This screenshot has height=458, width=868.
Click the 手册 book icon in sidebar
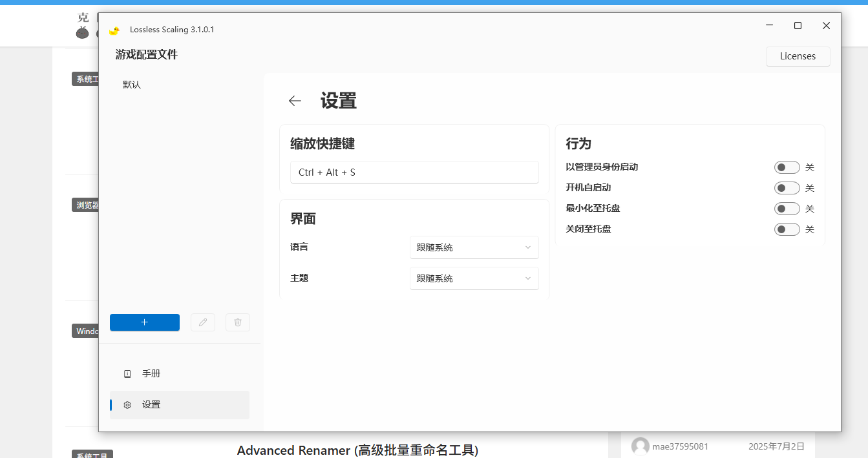tap(127, 374)
